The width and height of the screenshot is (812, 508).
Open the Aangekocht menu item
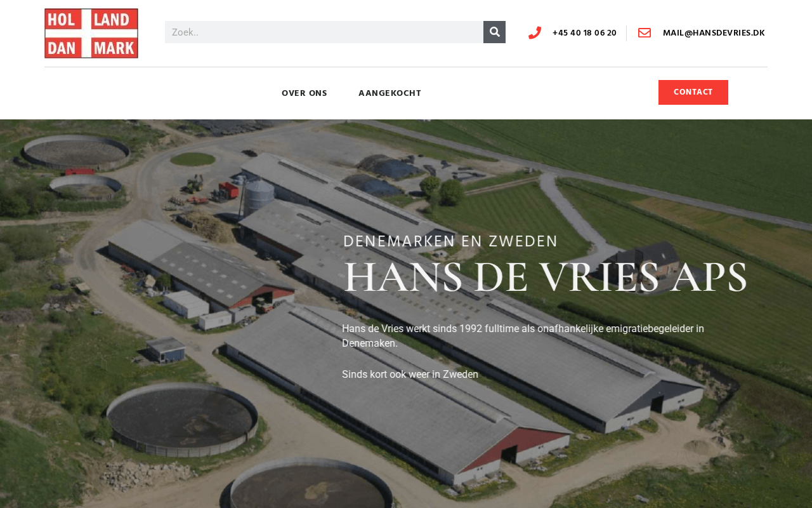click(390, 93)
